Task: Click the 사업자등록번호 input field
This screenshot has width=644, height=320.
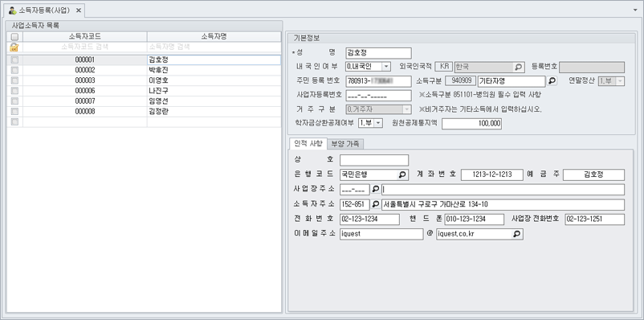Action: pos(378,96)
